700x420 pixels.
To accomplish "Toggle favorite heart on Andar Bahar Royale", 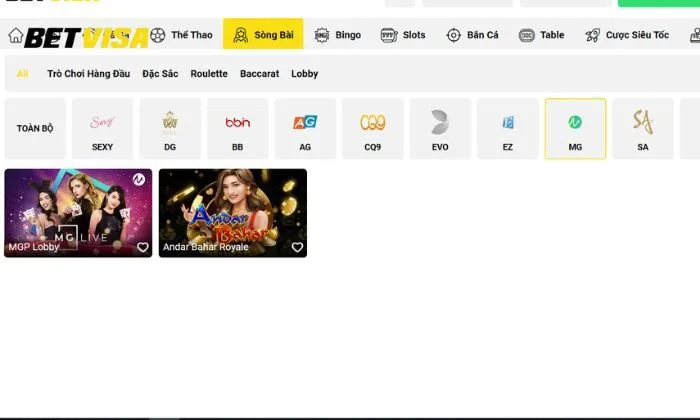I will pos(297,247).
